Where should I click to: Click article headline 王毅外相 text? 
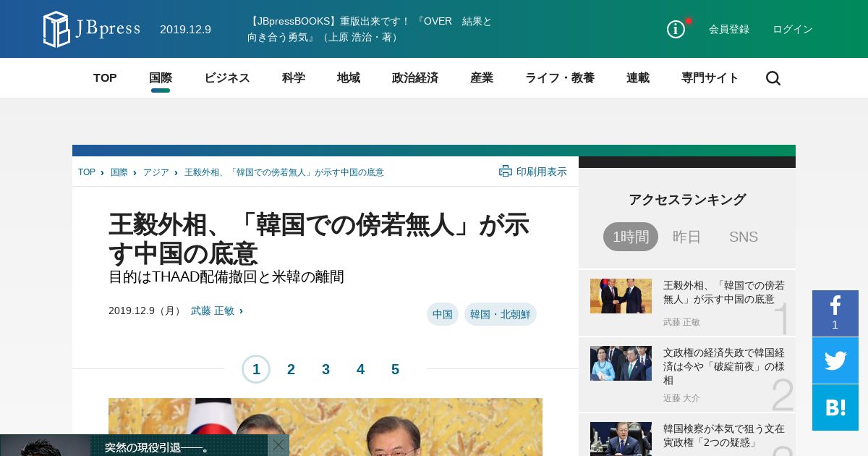coord(319,240)
